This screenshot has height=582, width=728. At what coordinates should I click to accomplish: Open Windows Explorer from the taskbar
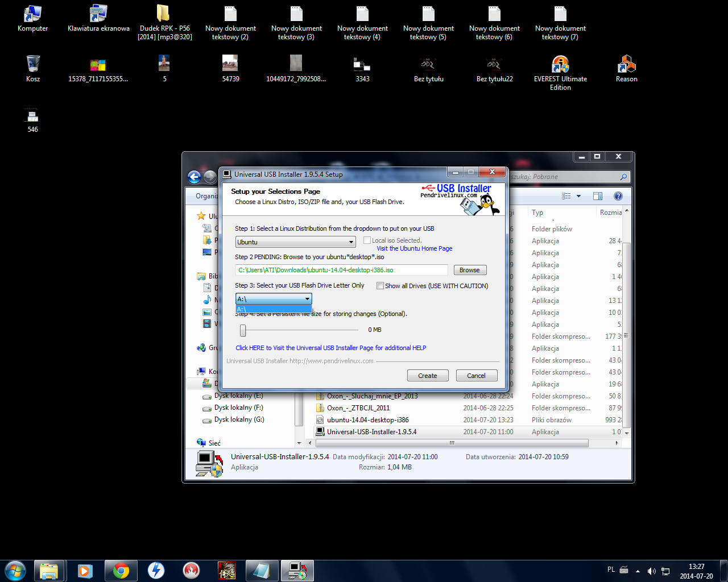click(x=49, y=571)
